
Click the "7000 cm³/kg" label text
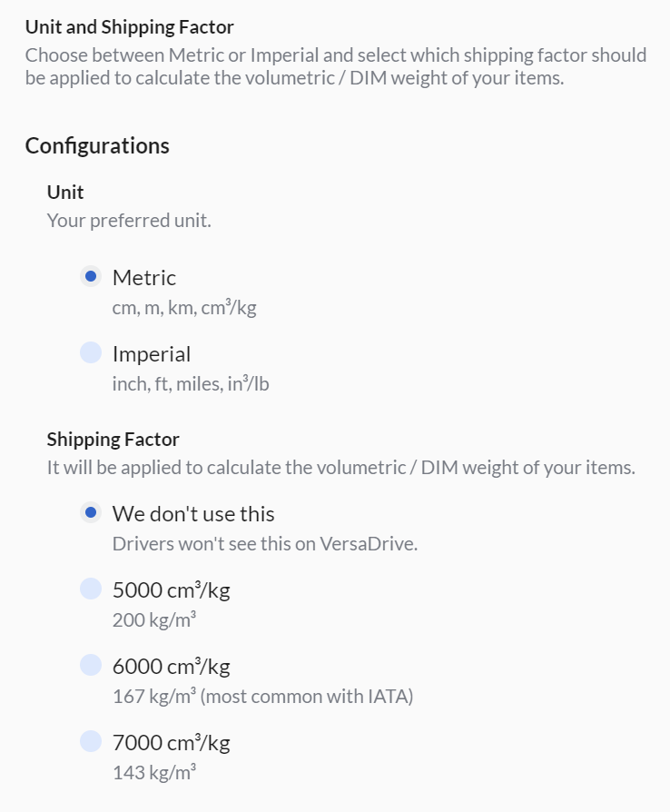(171, 742)
